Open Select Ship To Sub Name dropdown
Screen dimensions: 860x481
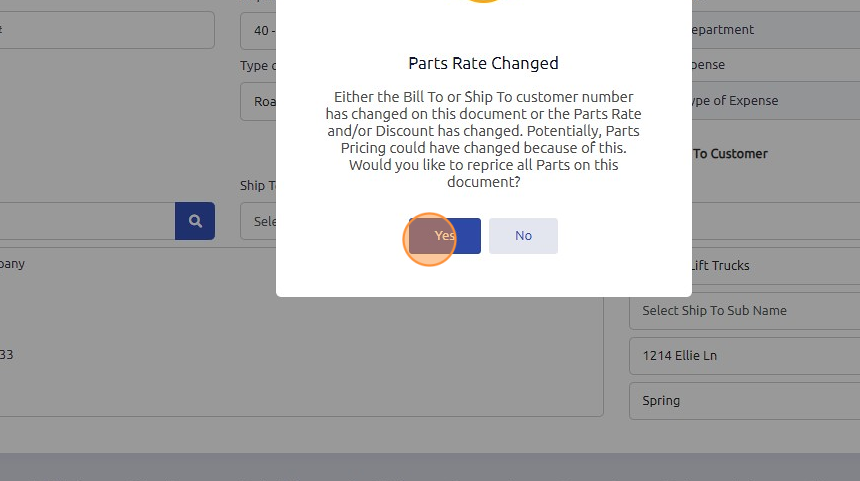point(744,310)
